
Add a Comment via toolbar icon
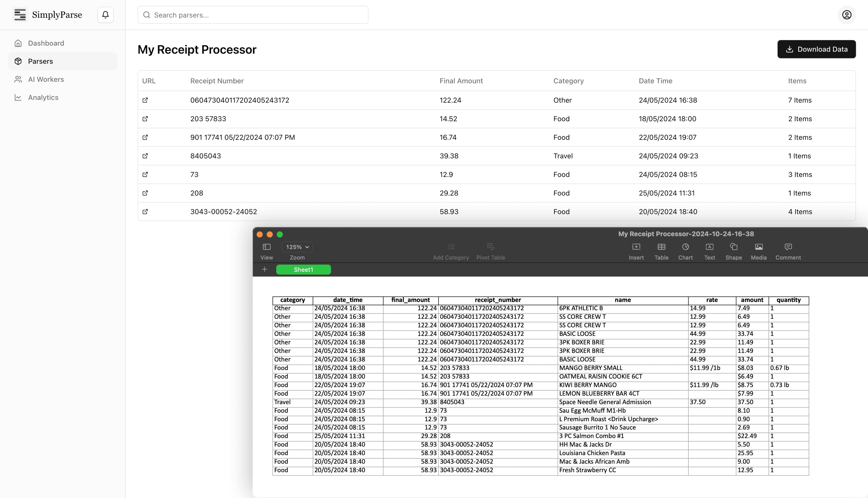click(788, 247)
